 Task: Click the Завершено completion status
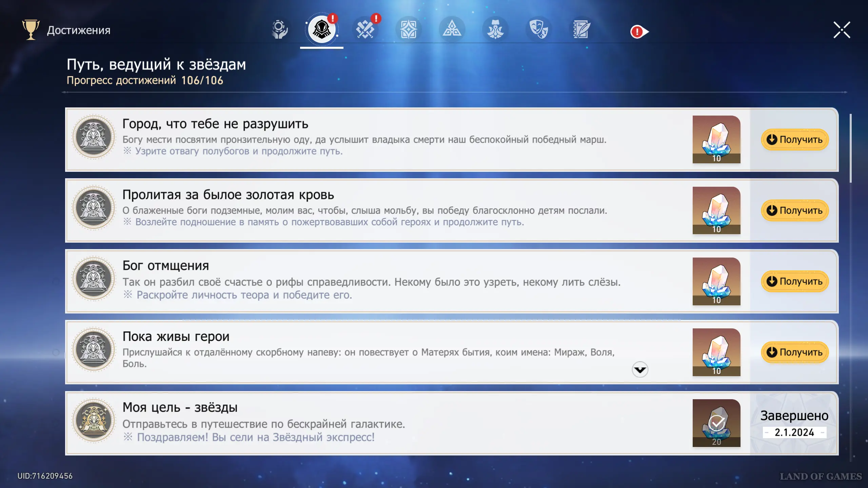point(794,415)
